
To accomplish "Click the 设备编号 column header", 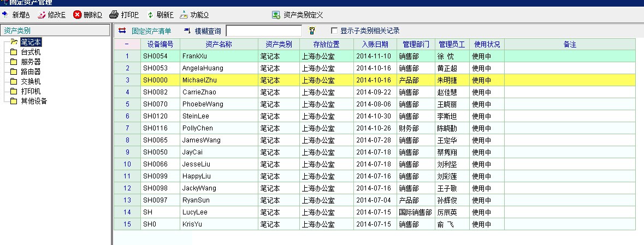I will point(160,44).
